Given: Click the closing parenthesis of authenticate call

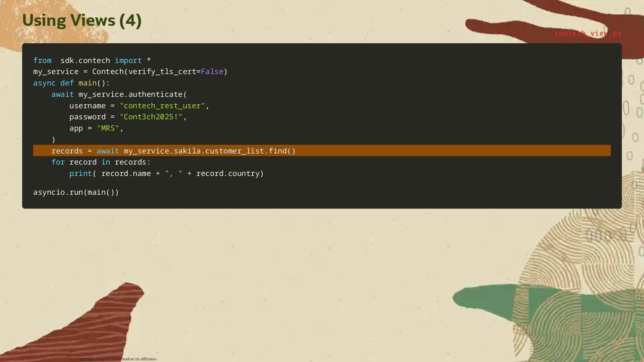Looking at the screenshot, I should pos(53,140).
